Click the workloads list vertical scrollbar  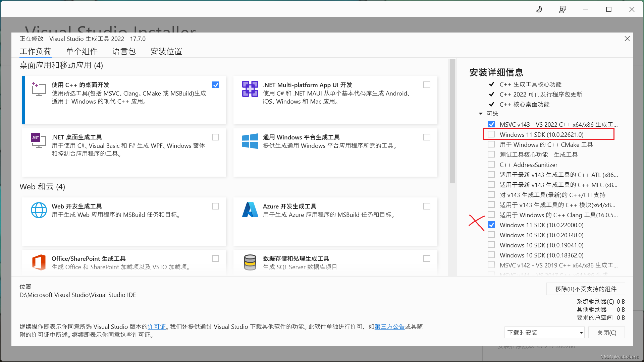click(452, 121)
